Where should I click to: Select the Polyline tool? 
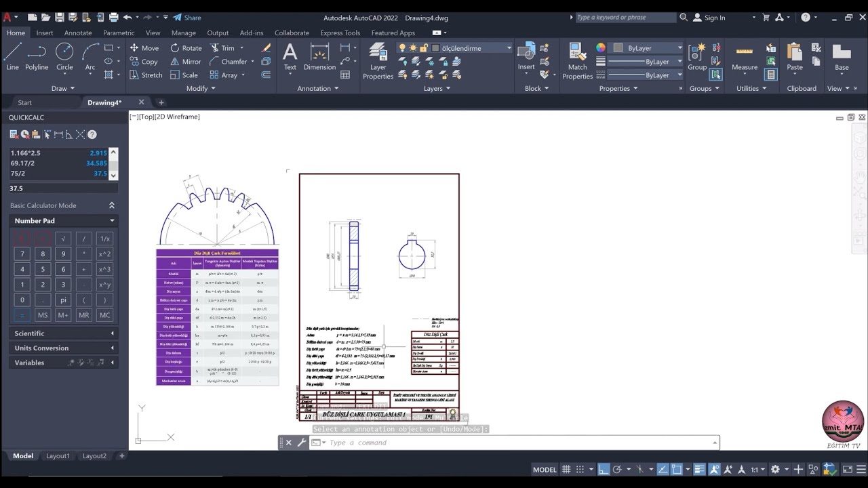37,57
